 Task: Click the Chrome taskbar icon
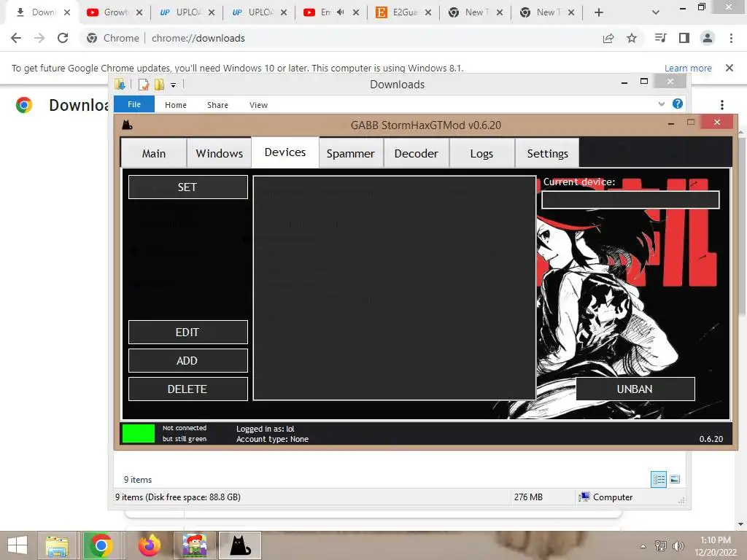[101, 545]
